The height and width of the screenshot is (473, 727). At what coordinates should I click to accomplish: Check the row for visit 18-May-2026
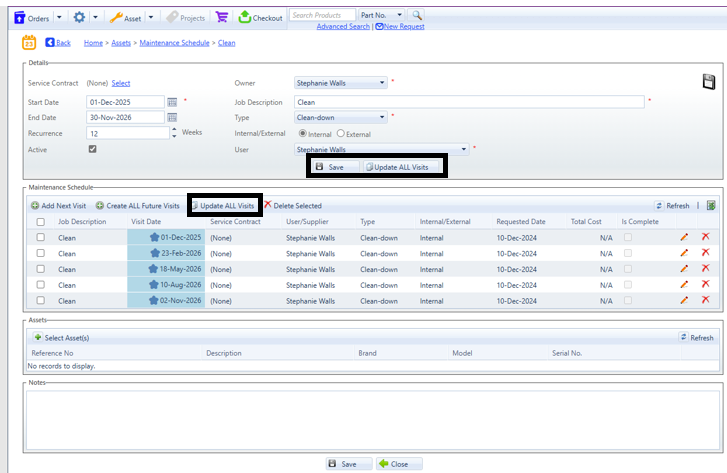tap(41, 268)
